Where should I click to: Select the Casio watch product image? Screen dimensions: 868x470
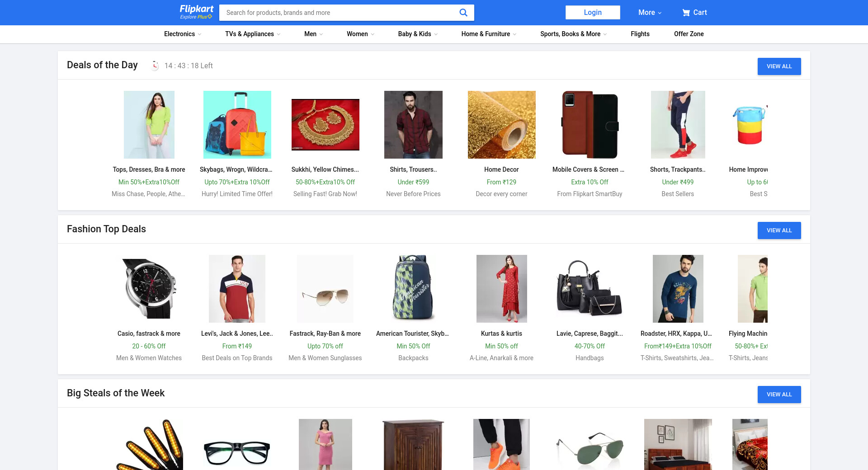coord(149,289)
